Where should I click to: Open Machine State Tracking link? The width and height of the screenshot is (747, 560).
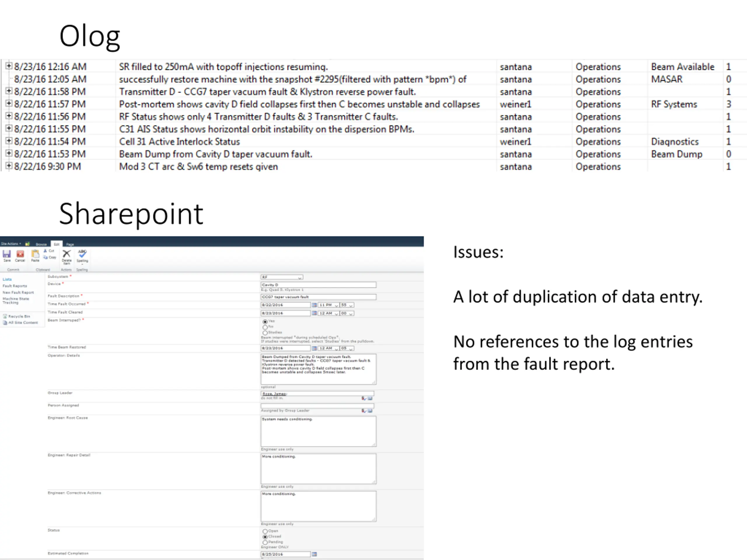click(x=16, y=300)
